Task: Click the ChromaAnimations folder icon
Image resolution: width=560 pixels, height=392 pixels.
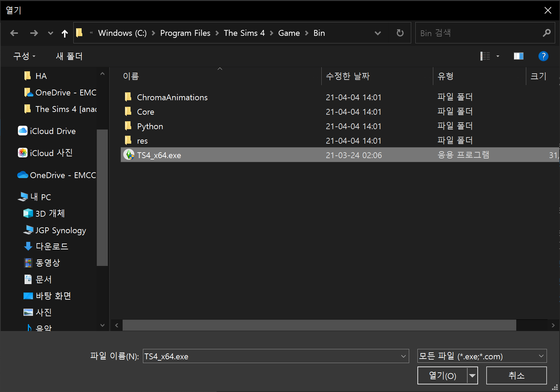Action: click(128, 97)
